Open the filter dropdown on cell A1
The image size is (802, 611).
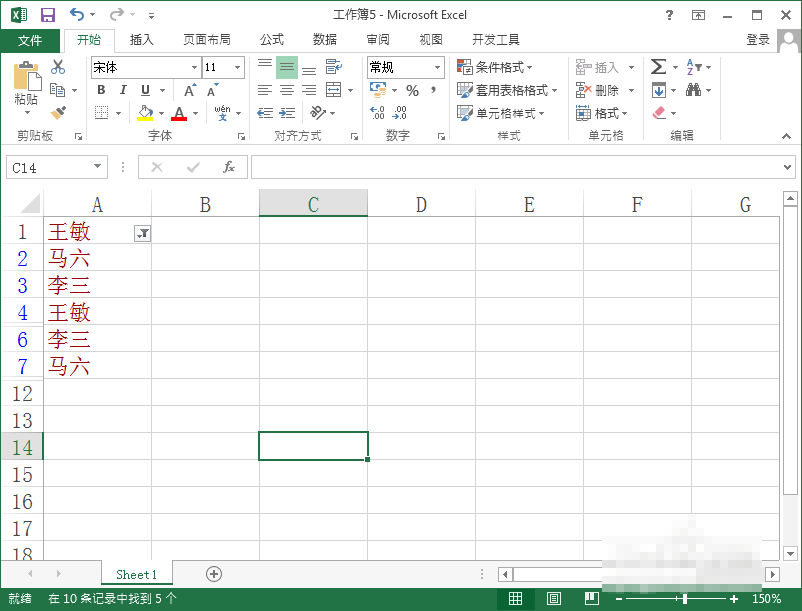point(142,232)
